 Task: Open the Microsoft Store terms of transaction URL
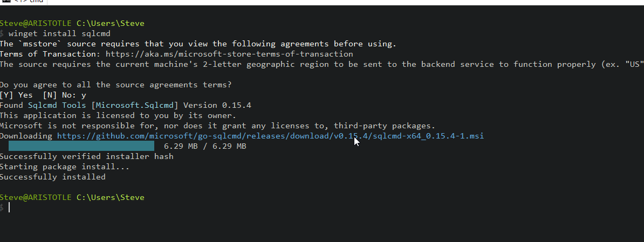click(229, 54)
